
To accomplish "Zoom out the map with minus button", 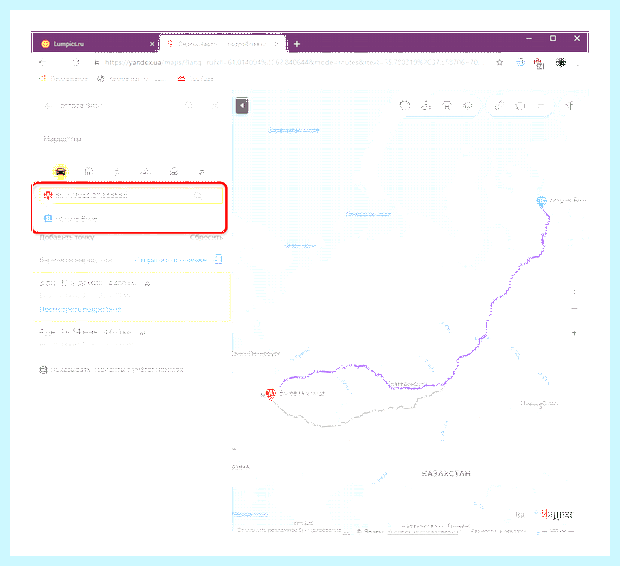I will [x=574, y=309].
